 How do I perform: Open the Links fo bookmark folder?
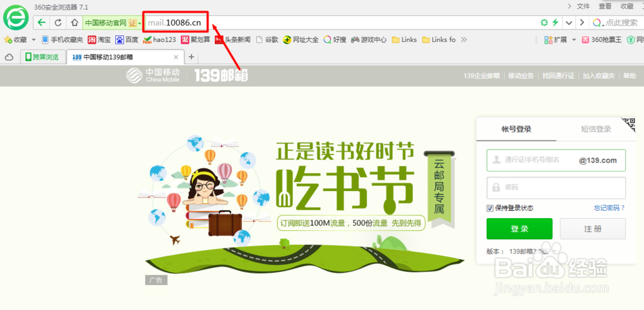click(x=439, y=40)
